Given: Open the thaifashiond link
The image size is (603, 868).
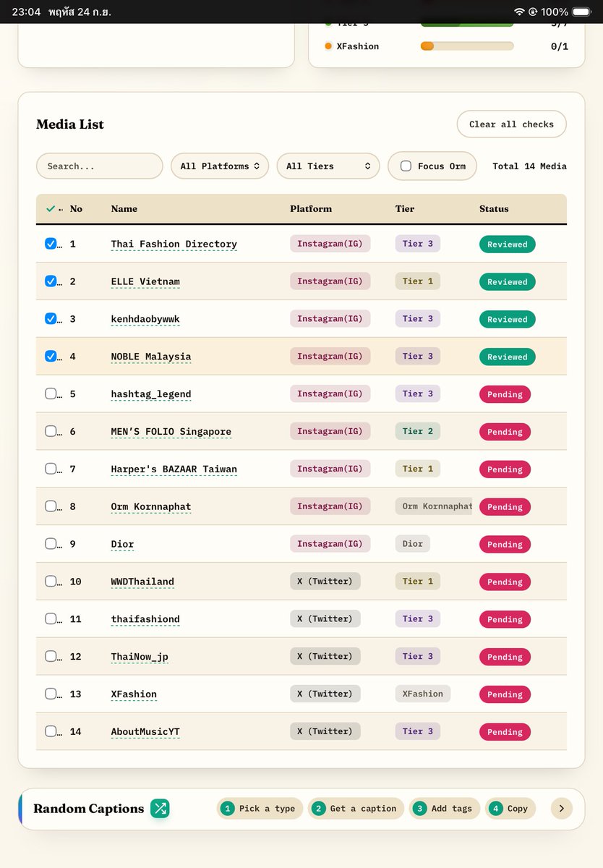Looking at the screenshot, I should (x=145, y=620).
